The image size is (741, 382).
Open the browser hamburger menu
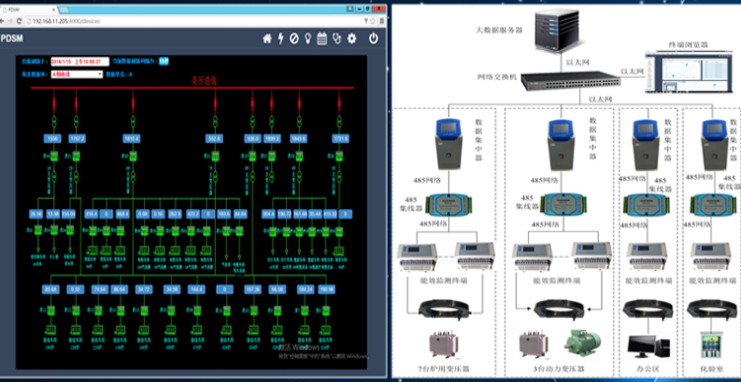tap(381, 21)
